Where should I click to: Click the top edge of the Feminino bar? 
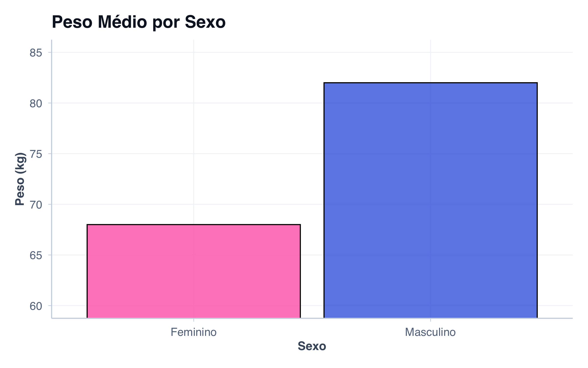pyautogui.click(x=194, y=224)
